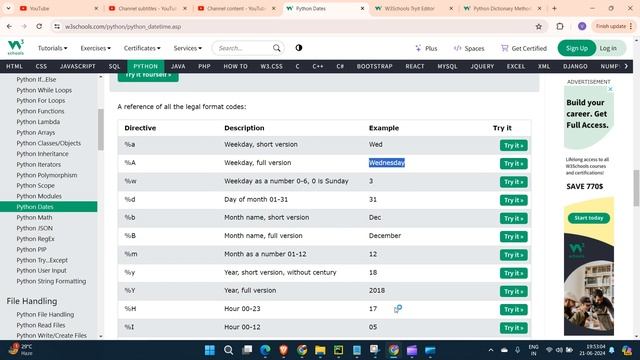Viewport: 640px width, 360px height.
Task: Click the Sign Up button
Action: pyautogui.click(x=576, y=48)
